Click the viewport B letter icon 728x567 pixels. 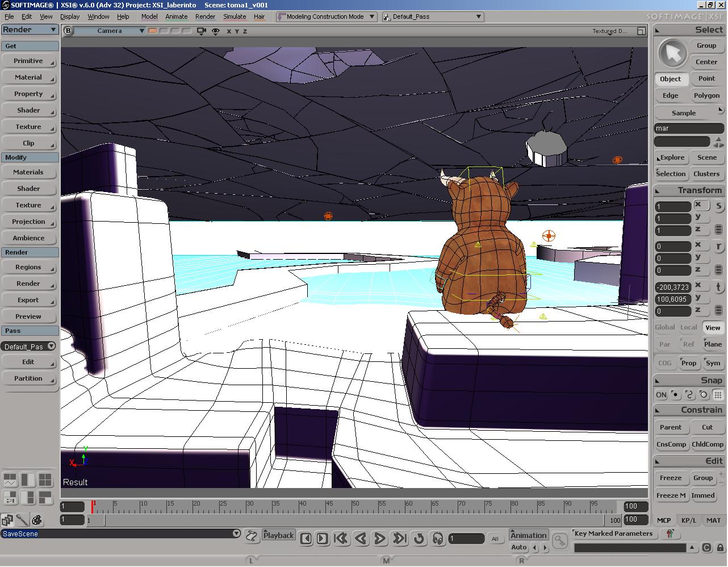68,31
